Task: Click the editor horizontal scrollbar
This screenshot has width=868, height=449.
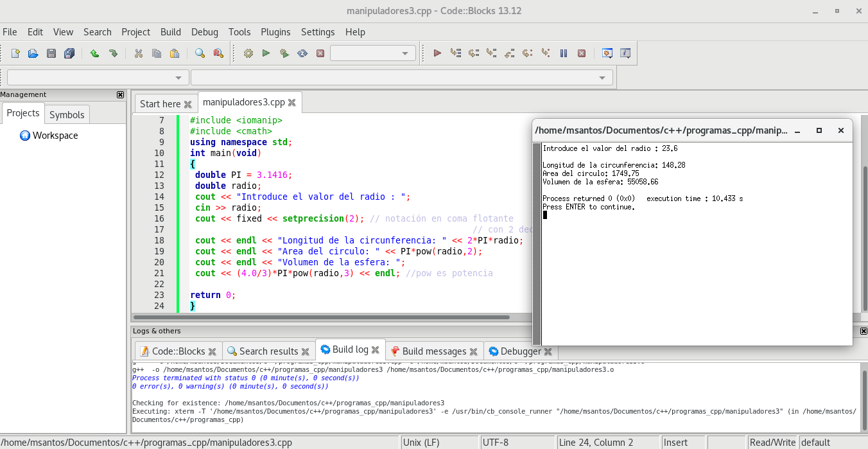Action: click(321, 317)
